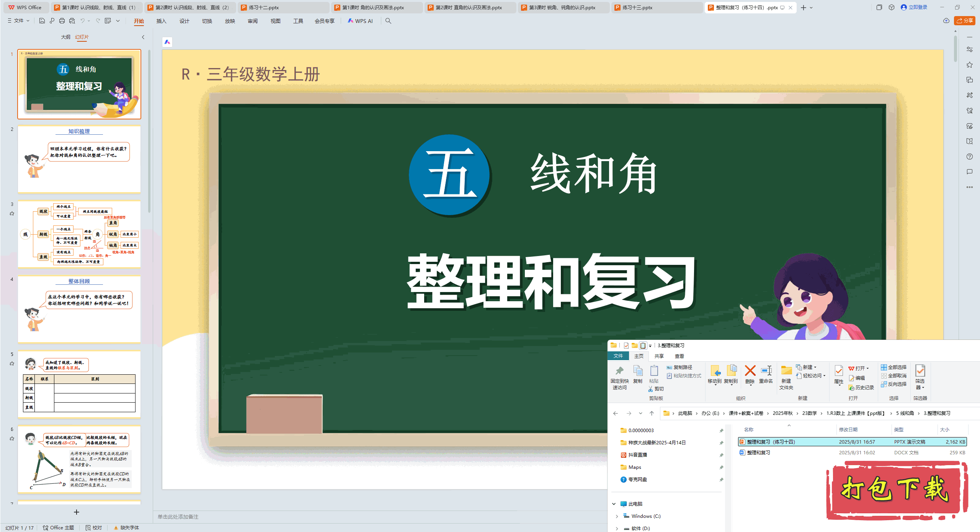Open print preview icon
980x532 pixels.
(x=72, y=21)
